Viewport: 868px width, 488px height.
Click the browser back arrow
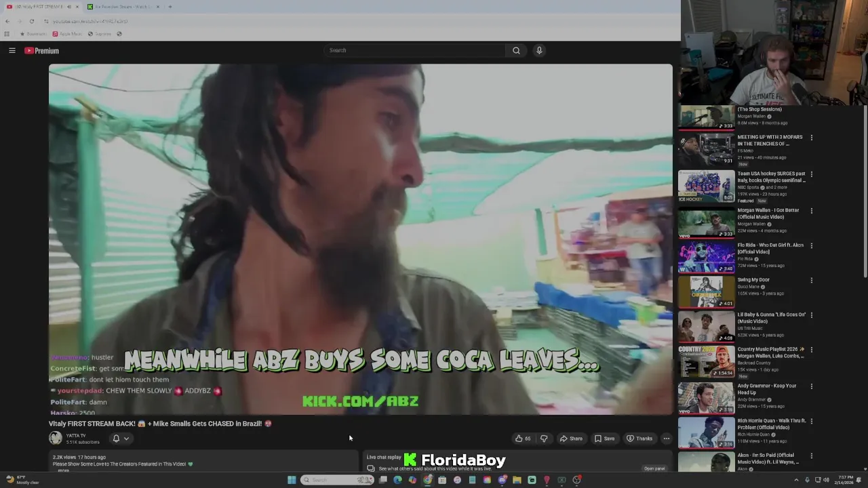[x=7, y=21]
